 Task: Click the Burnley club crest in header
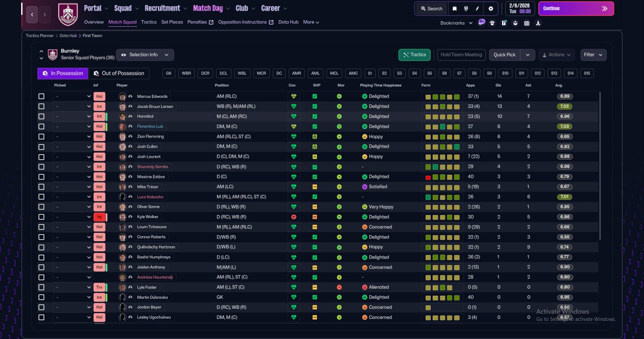[68, 15]
